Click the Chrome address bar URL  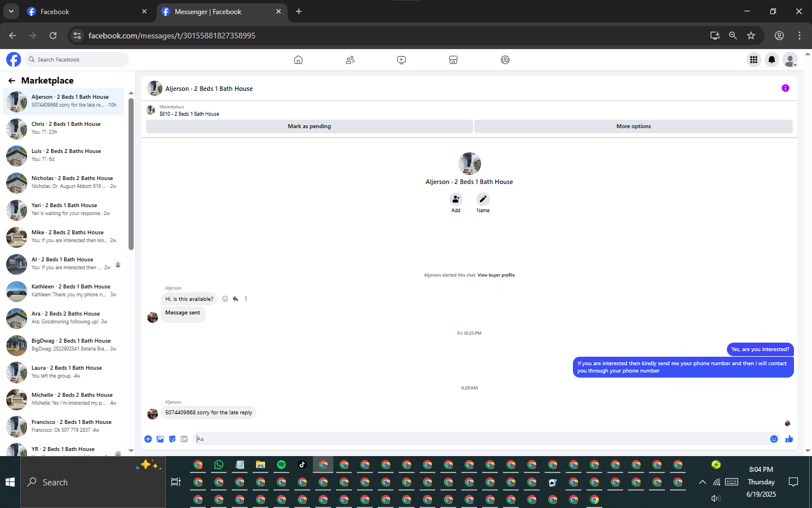click(172, 36)
